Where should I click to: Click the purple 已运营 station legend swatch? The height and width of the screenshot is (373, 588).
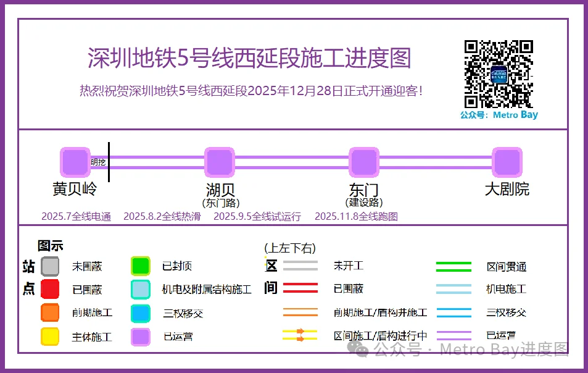[141, 337]
